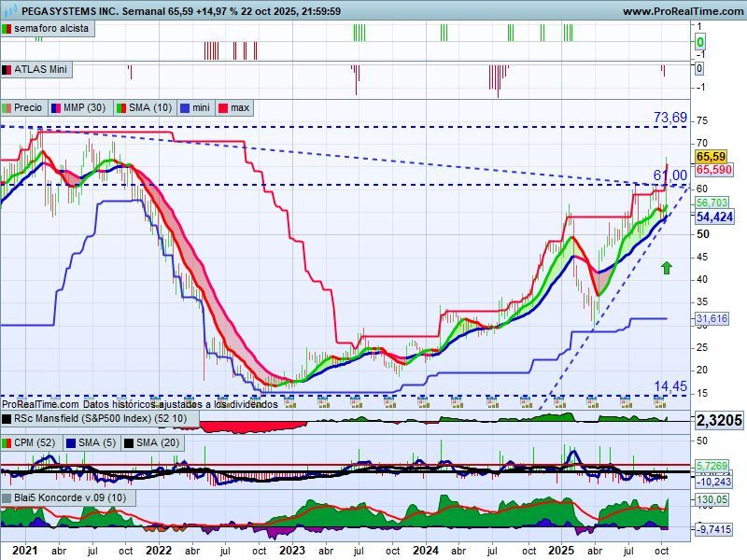Open the event icon above oct 2023
The width and height of the screenshot is (747, 560).
pyautogui.click(x=389, y=403)
